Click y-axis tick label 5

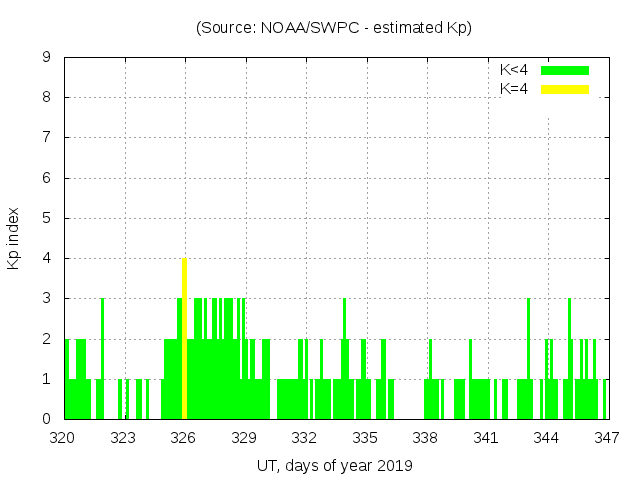click(46, 218)
